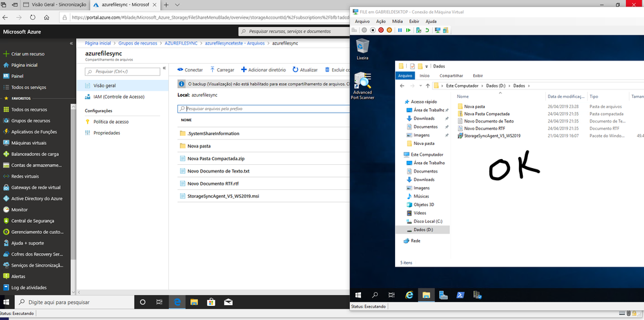Open Compartilhar ribbon tab in File Explorer
This screenshot has width=644, height=320.
coord(451,75)
